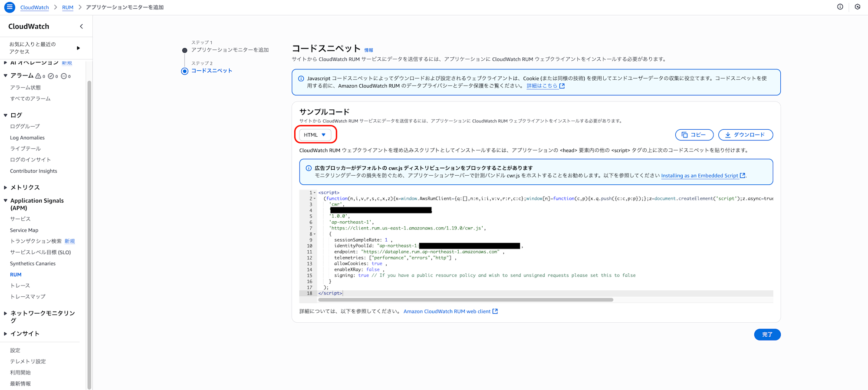This screenshot has height=390, width=868.
Task: Click external link icon after Installing as an Embedded Script
Action: pyautogui.click(x=743, y=176)
